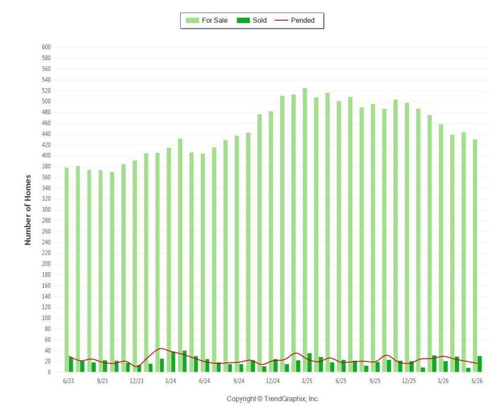Click the 6/26 x-axis label

click(x=477, y=381)
